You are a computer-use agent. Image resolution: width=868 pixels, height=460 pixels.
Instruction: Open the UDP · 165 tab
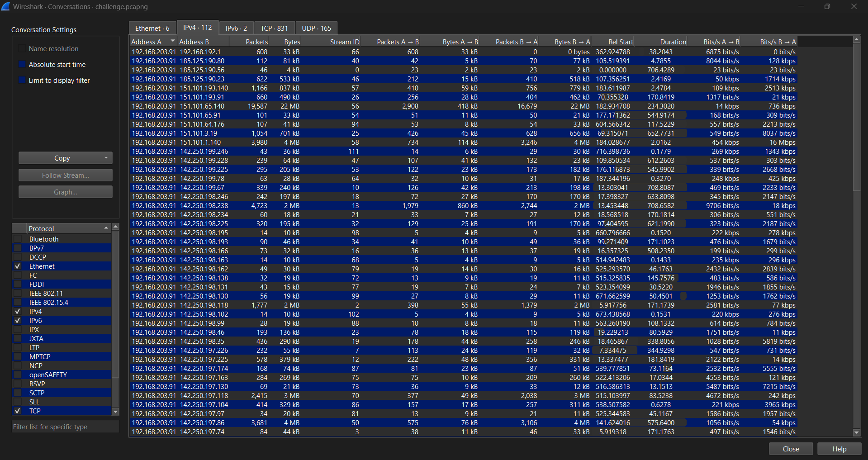click(x=316, y=28)
